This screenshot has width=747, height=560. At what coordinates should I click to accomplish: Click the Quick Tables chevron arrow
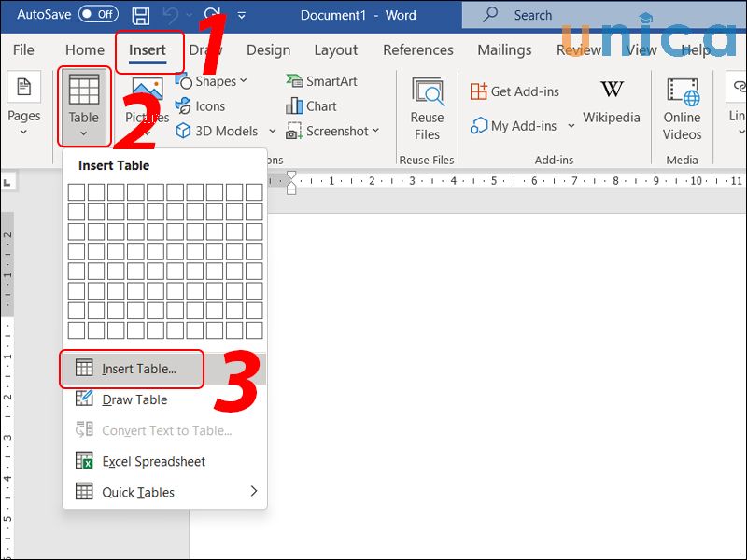point(253,491)
